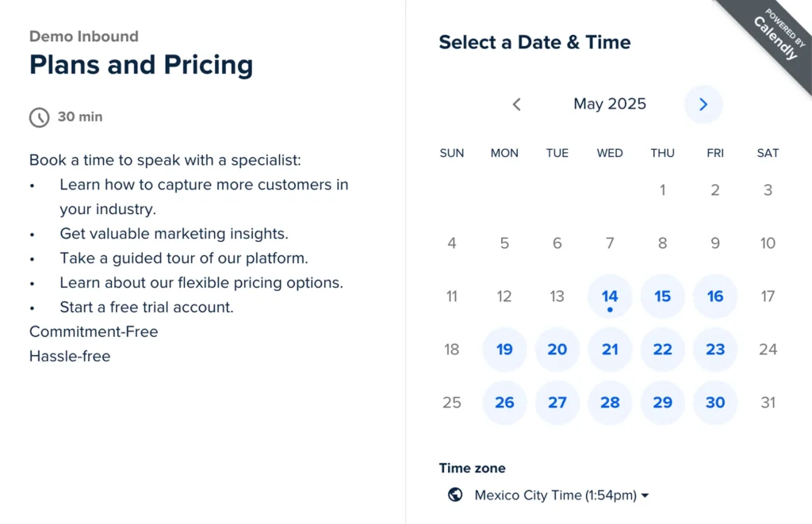
Task: Choose Friday May 30 date
Action: [x=715, y=403]
